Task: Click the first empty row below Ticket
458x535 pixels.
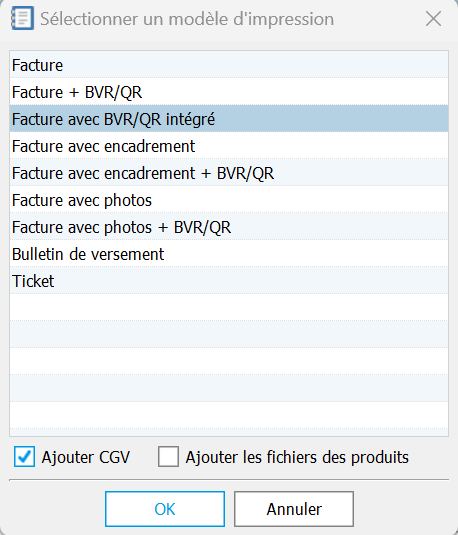Action: [229, 307]
